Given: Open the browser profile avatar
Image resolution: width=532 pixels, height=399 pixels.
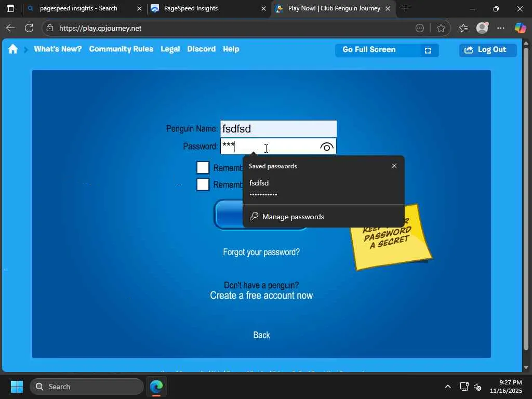Looking at the screenshot, I should [482, 28].
